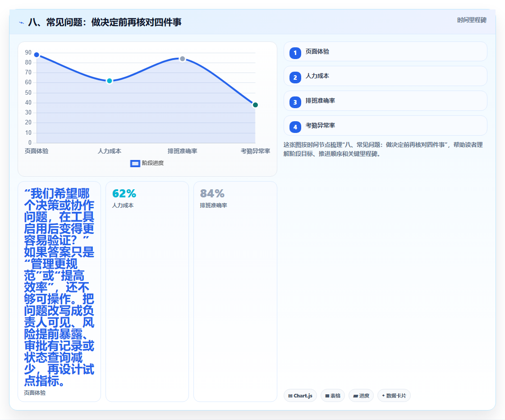505x420 pixels.
Task: Toggle the 阶段进度 legend color box
Action: pyautogui.click(x=135, y=164)
